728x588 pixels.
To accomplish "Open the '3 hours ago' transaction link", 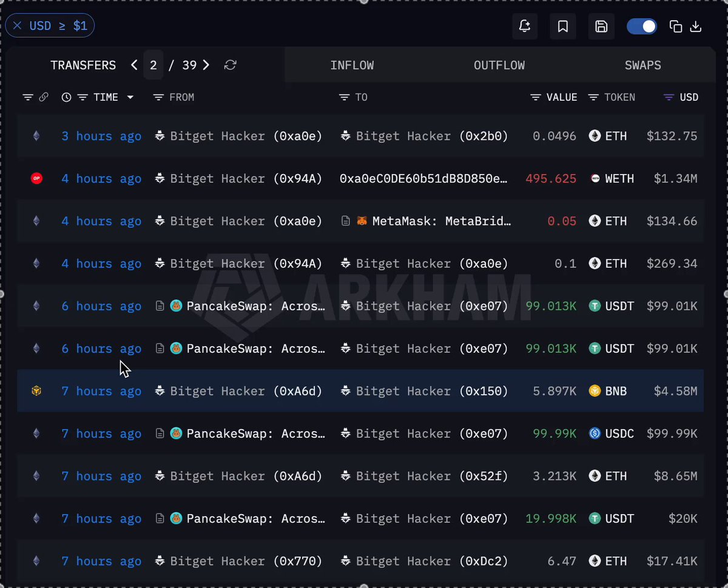I will pyautogui.click(x=101, y=136).
